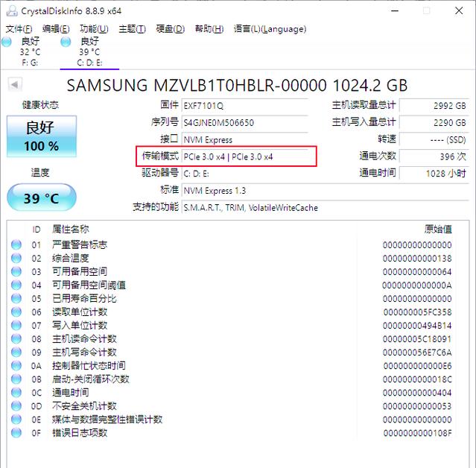This screenshot has width=476, height=468.
Task: Click the status orb of attribute 0D
Action: coord(16,405)
